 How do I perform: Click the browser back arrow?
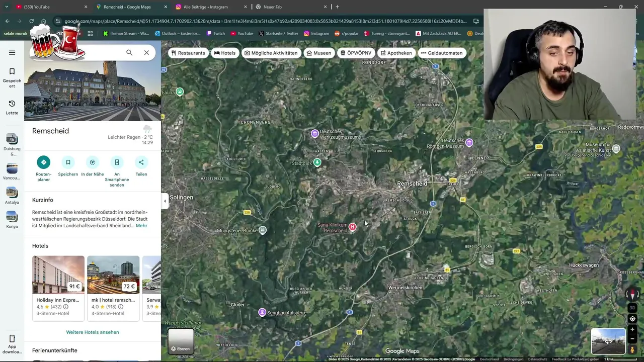tap(7, 21)
